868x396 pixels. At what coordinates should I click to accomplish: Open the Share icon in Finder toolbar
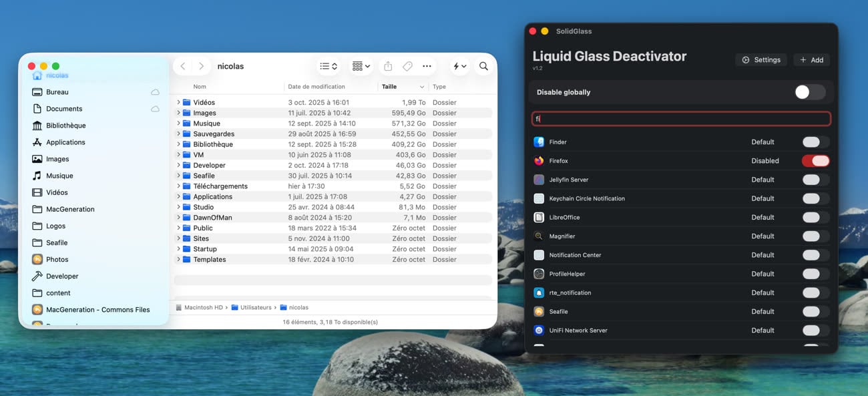pos(388,66)
